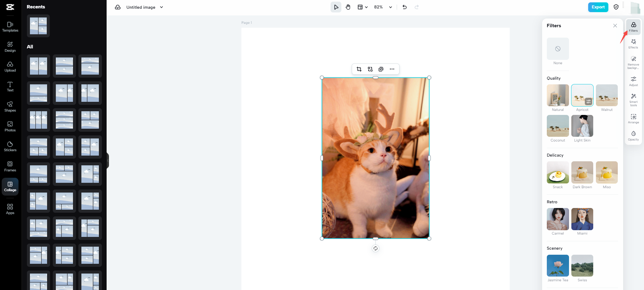Activate the select pointer tool
This screenshot has height=290, width=644.
click(336, 7)
